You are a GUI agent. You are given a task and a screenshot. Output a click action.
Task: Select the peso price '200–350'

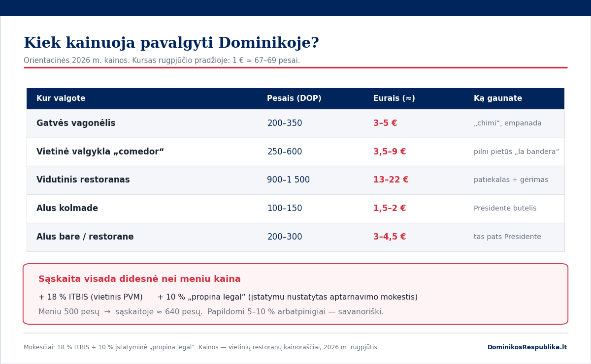[285, 123]
